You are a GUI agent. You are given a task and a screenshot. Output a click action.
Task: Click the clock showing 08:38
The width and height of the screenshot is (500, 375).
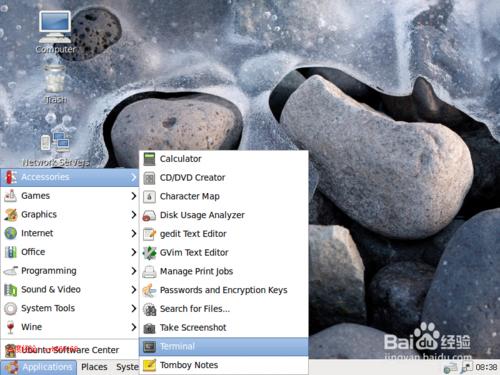[486, 367]
